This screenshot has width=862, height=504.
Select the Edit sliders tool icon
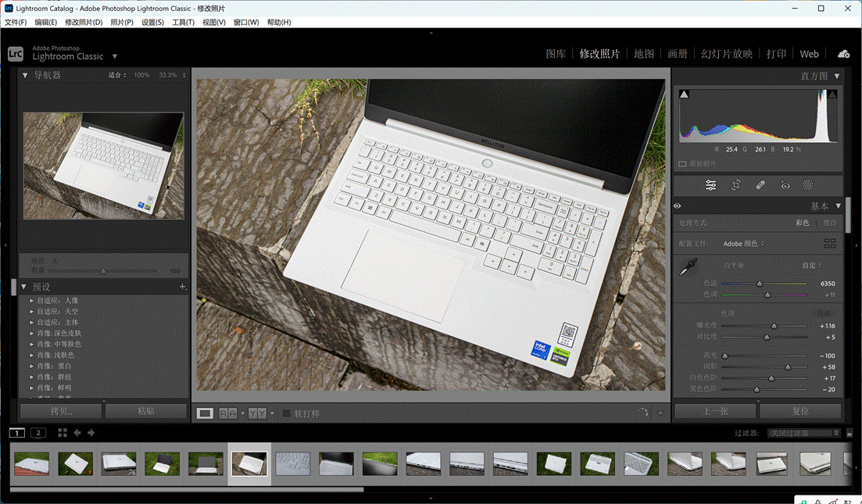[711, 185]
